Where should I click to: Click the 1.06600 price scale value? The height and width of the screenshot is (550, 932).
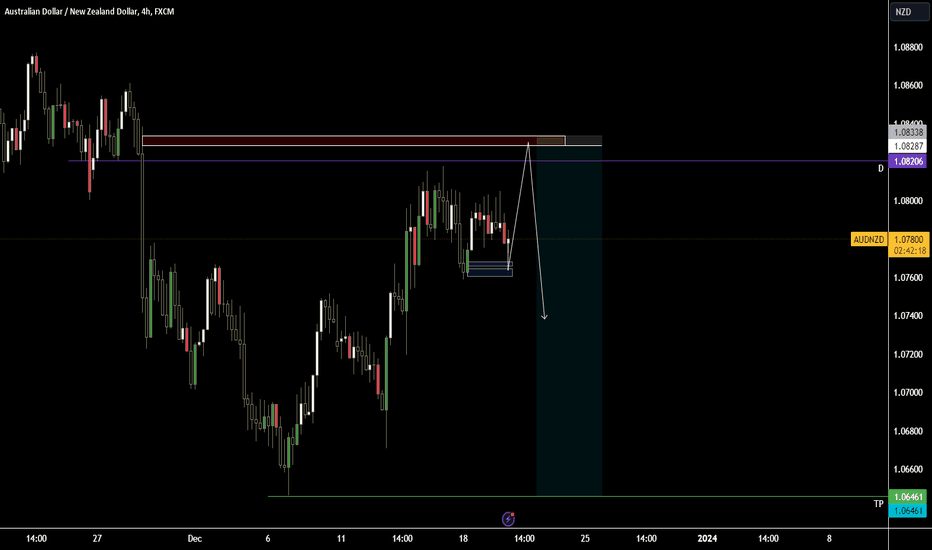pos(908,469)
